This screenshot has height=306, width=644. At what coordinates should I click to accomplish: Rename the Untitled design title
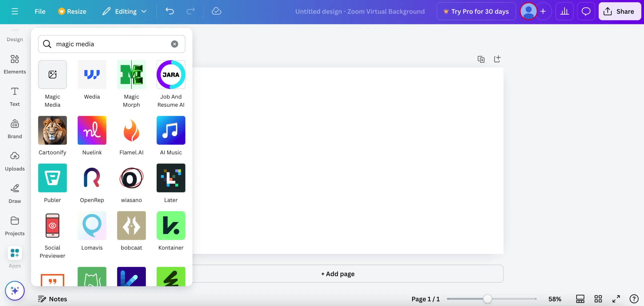click(360, 11)
